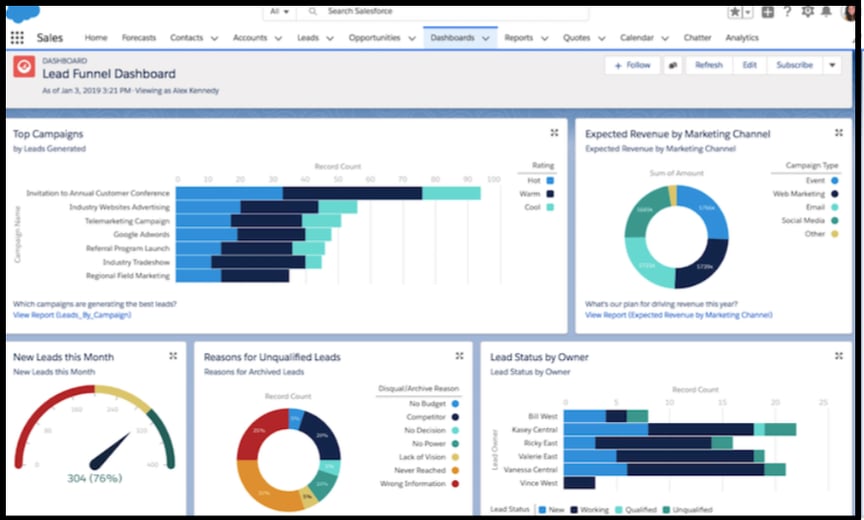Expand the New Leads this Month gauge
The width and height of the screenshot is (864, 520).
tap(173, 356)
